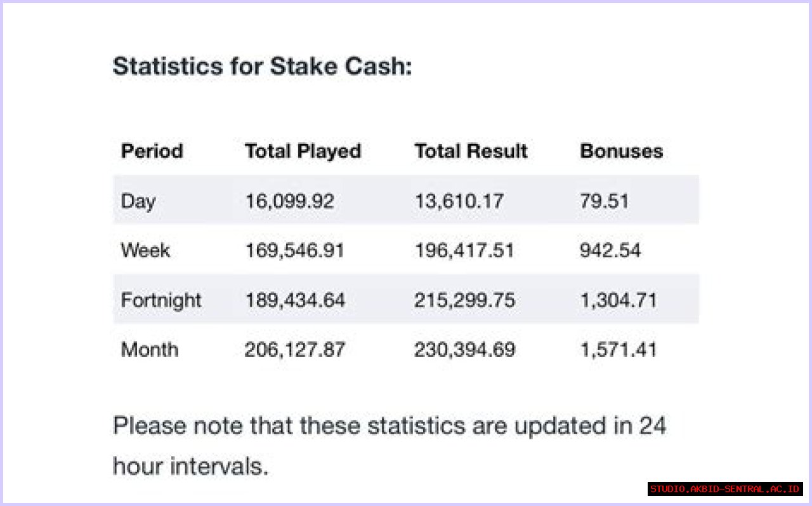Click the Week row label

145,250
